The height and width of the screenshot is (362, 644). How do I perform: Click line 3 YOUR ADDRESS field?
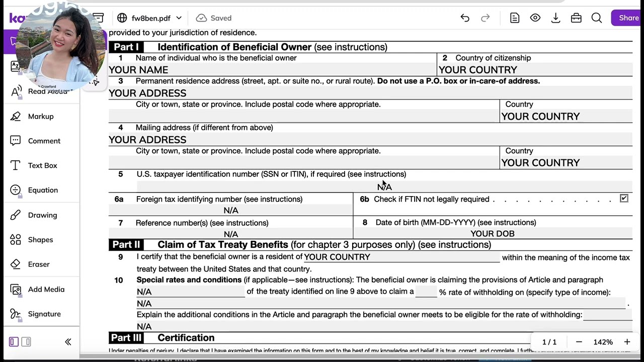tap(370, 93)
